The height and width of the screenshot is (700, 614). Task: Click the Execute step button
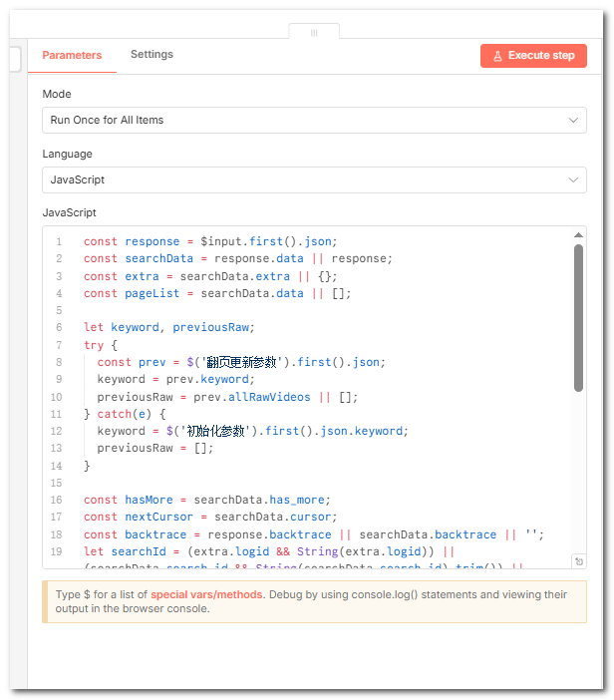[533, 56]
